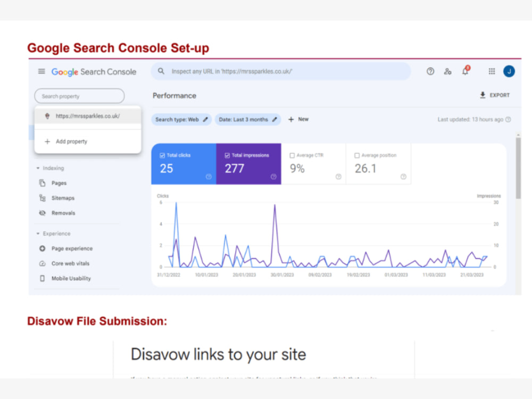Enable the Average CTR checkbox
This screenshot has width=532, height=399.
point(292,155)
